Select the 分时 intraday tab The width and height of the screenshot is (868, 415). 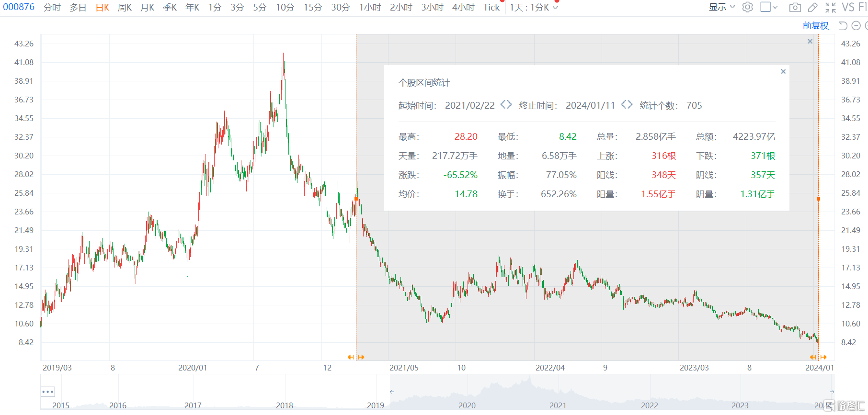52,7
